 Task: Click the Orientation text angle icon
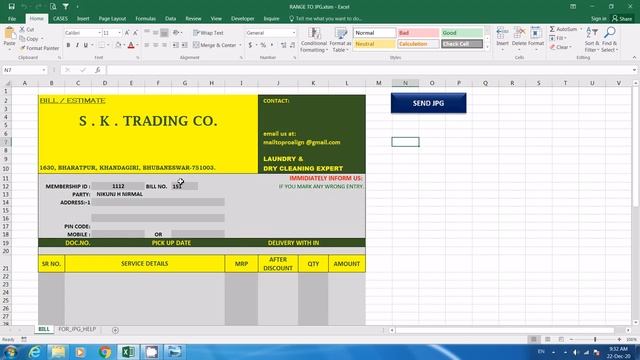tap(176, 33)
